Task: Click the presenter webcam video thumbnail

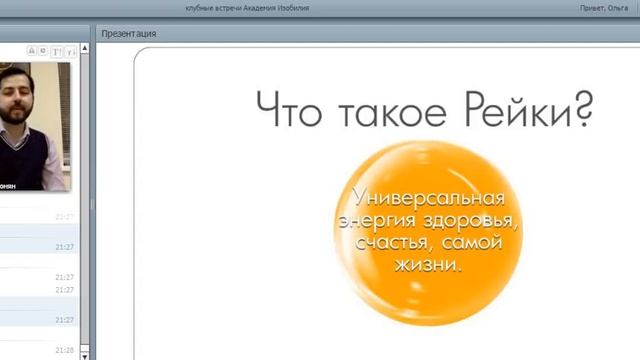Action: [x=35, y=127]
